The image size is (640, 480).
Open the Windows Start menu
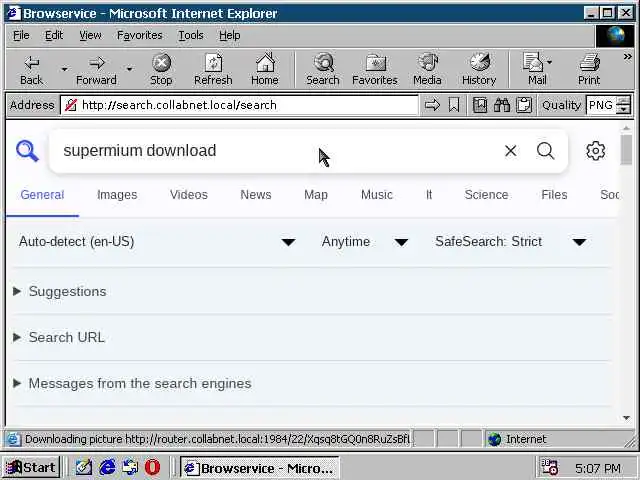click(x=31, y=467)
